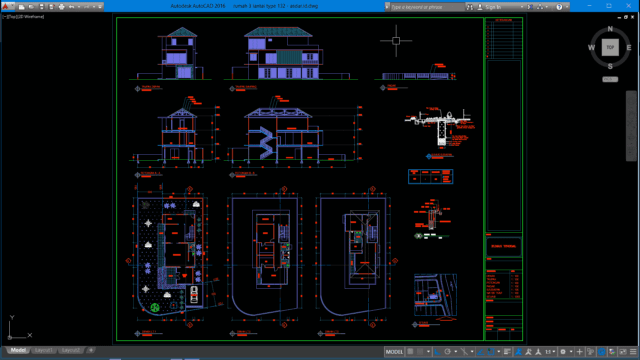
Task: Toggle annotation objects visibility icon
Action: (518, 352)
